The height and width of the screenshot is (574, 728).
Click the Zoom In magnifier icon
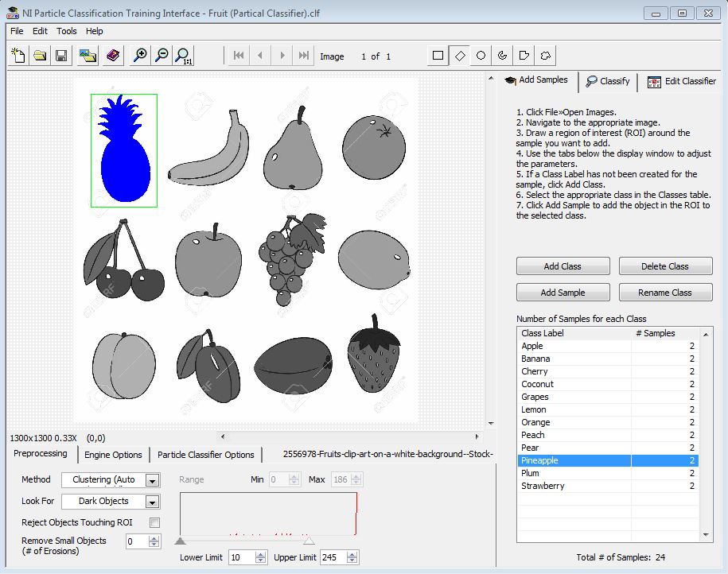140,56
